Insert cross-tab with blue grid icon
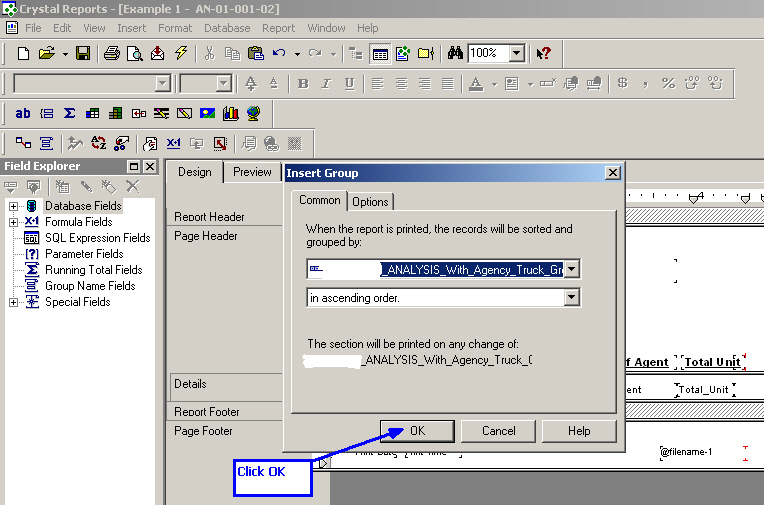The image size is (764, 505). (92, 114)
